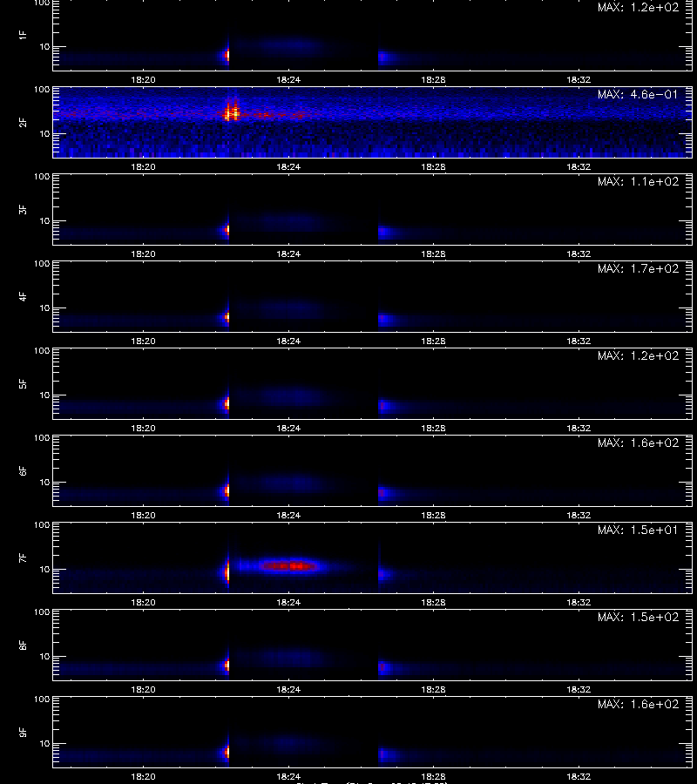Click the 100 y-axis label of 9F panel

click(42, 699)
